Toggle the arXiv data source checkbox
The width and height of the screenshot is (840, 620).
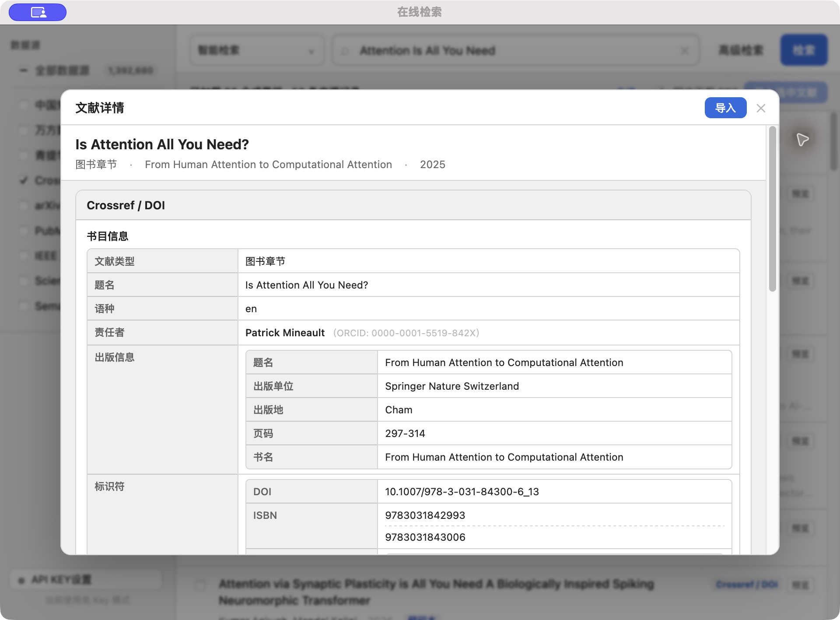click(24, 205)
